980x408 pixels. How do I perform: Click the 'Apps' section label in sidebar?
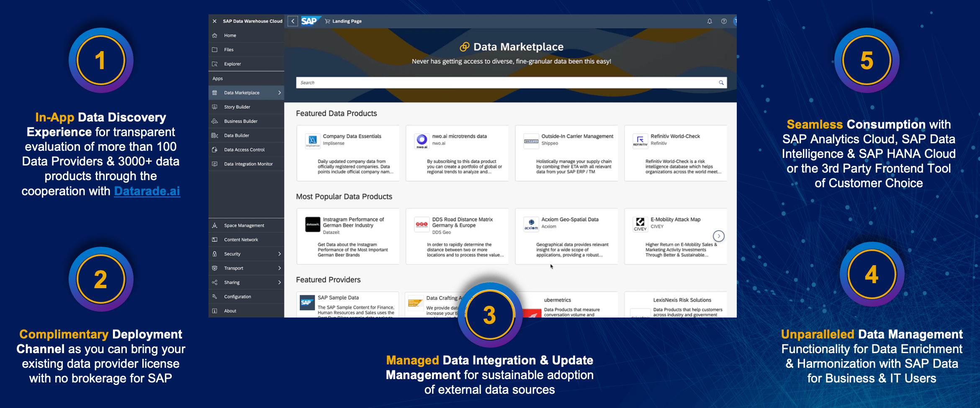[218, 79]
